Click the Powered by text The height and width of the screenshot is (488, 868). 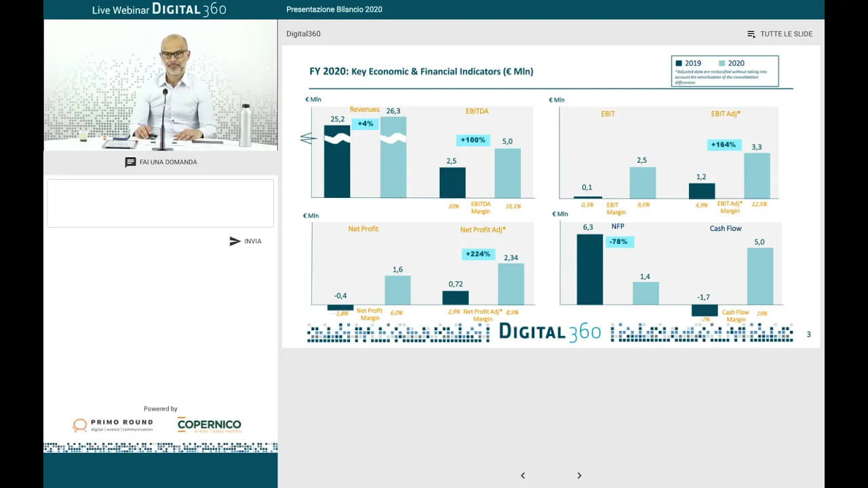161,409
